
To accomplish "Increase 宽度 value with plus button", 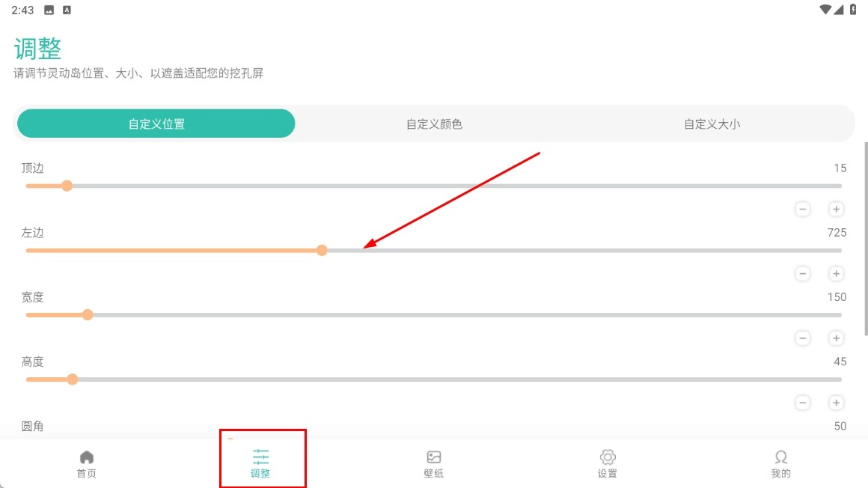I will 836,338.
